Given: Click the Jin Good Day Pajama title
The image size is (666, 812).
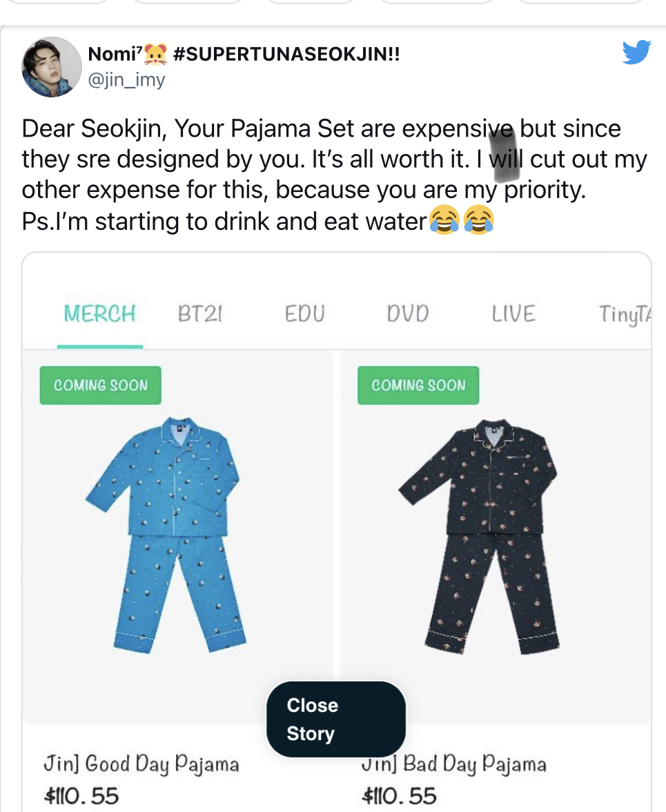Looking at the screenshot, I should (x=141, y=764).
